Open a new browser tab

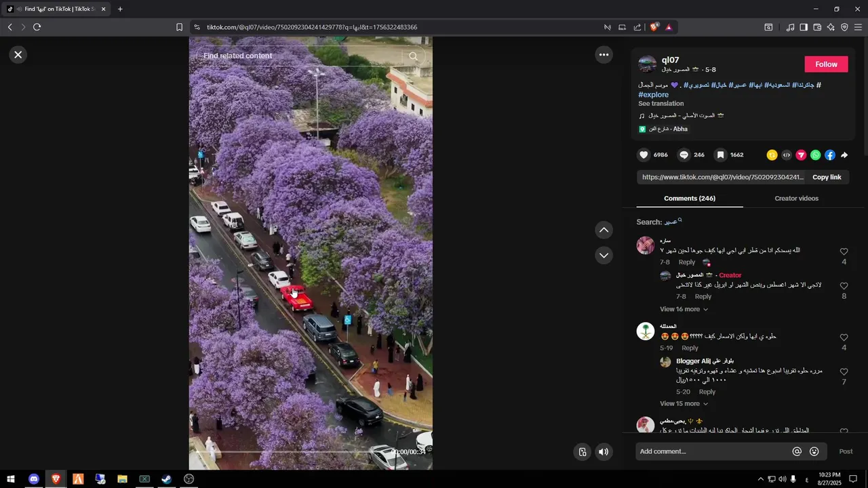click(x=120, y=9)
